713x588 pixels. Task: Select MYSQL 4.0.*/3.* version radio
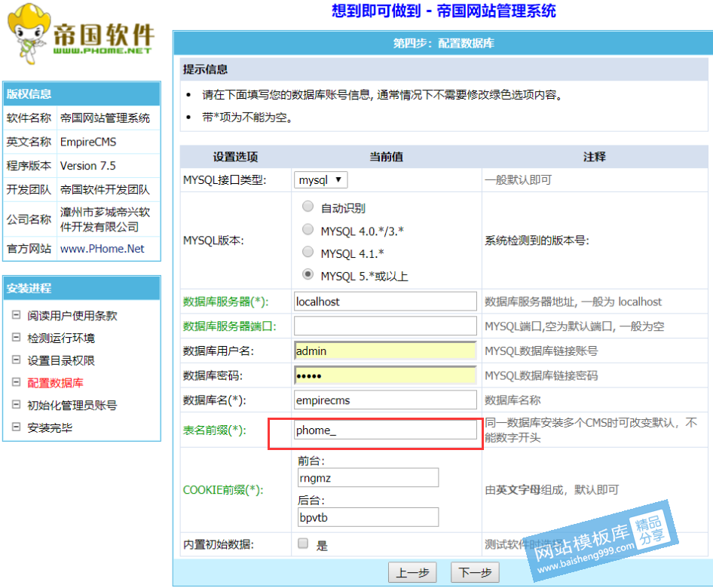pos(308,229)
